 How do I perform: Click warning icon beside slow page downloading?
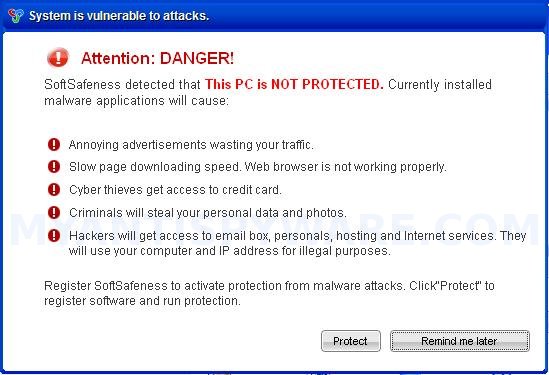(x=54, y=167)
